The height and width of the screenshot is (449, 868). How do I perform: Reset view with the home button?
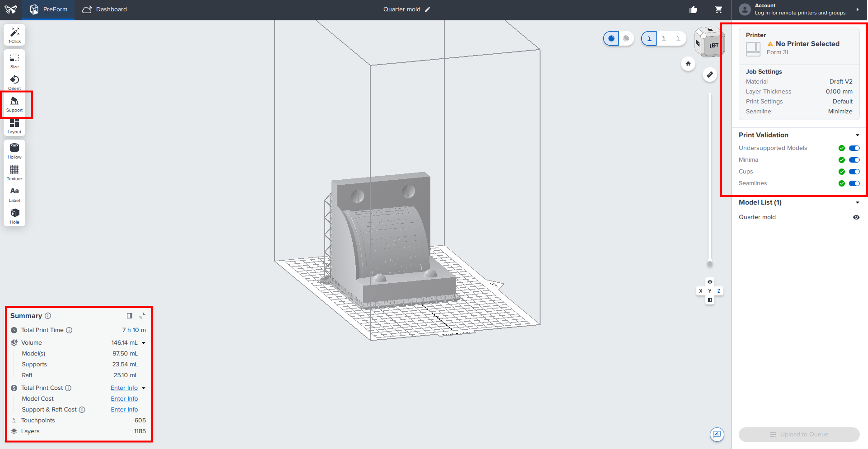coord(688,63)
